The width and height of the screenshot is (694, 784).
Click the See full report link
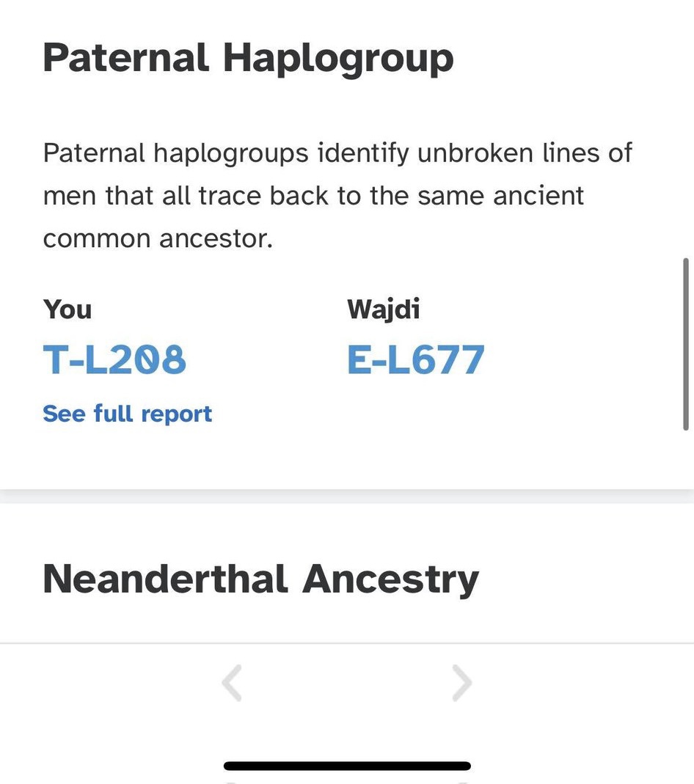[x=127, y=414]
